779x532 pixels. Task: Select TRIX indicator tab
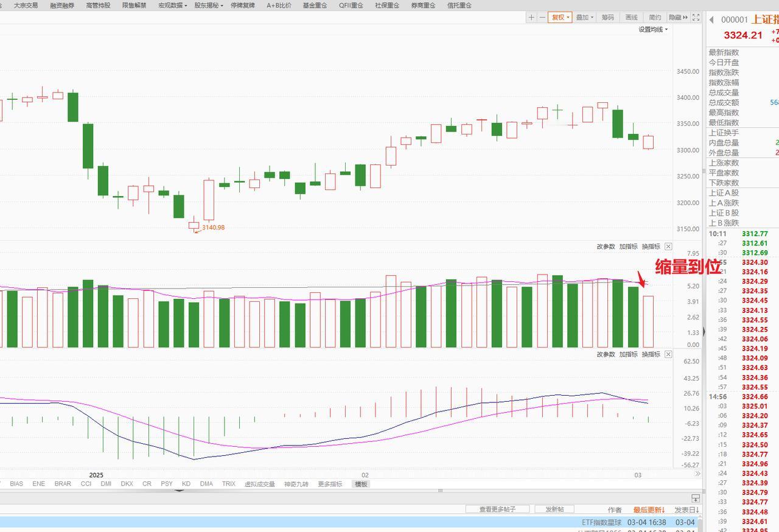[x=228, y=484]
